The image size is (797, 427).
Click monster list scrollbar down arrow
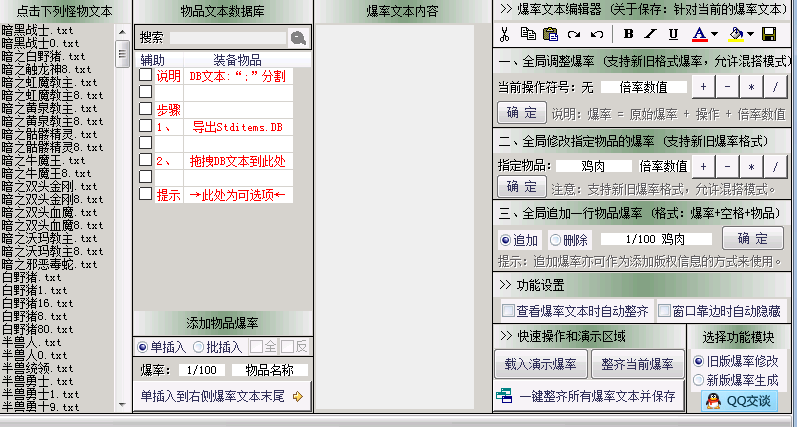[122, 405]
